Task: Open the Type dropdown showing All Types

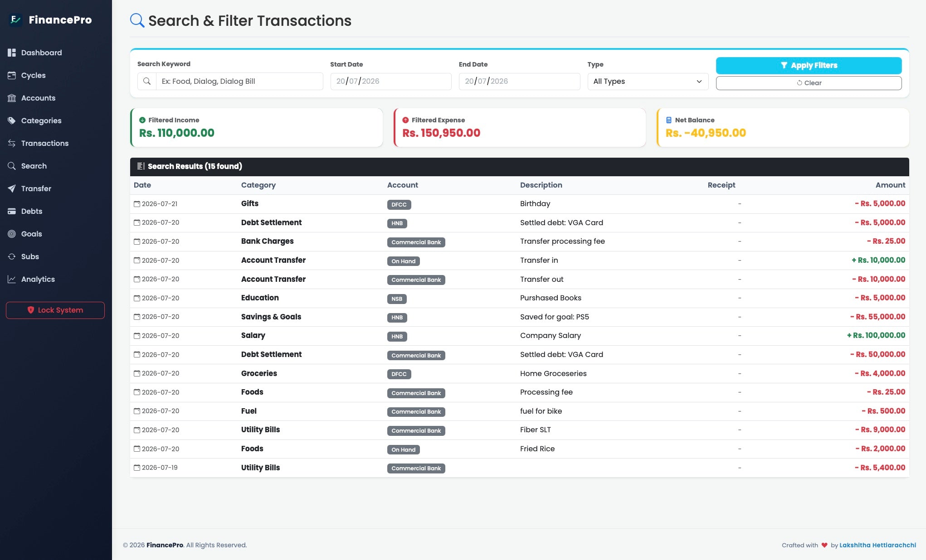Action: (648, 82)
